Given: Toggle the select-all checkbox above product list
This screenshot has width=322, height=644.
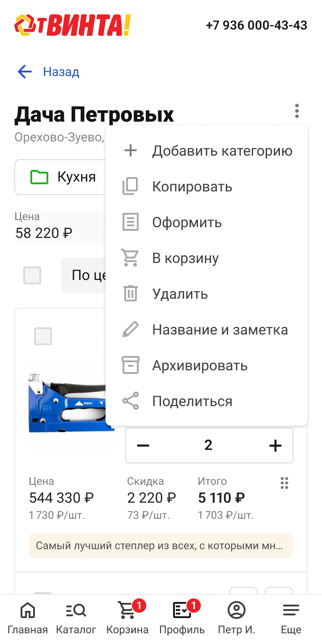Looking at the screenshot, I should tap(32, 275).
